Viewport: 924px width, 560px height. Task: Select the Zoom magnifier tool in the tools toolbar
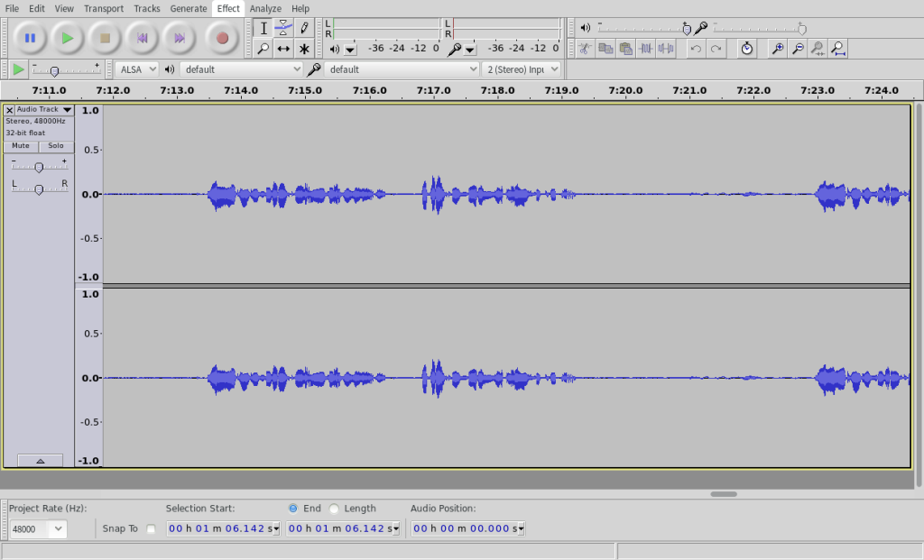pos(263,49)
